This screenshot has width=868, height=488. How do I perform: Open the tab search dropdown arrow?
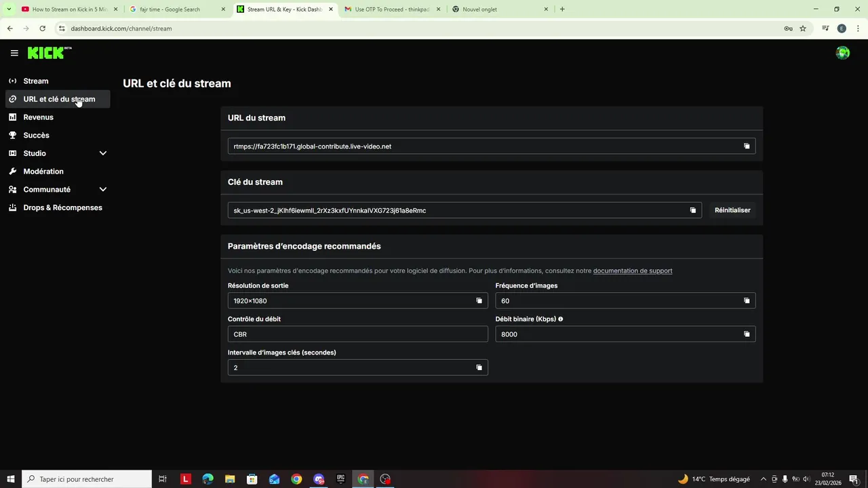(9, 9)
